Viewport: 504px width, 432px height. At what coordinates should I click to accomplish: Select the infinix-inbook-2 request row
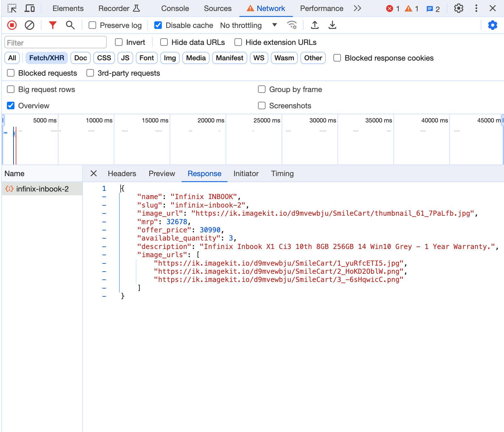click(42, 189)
